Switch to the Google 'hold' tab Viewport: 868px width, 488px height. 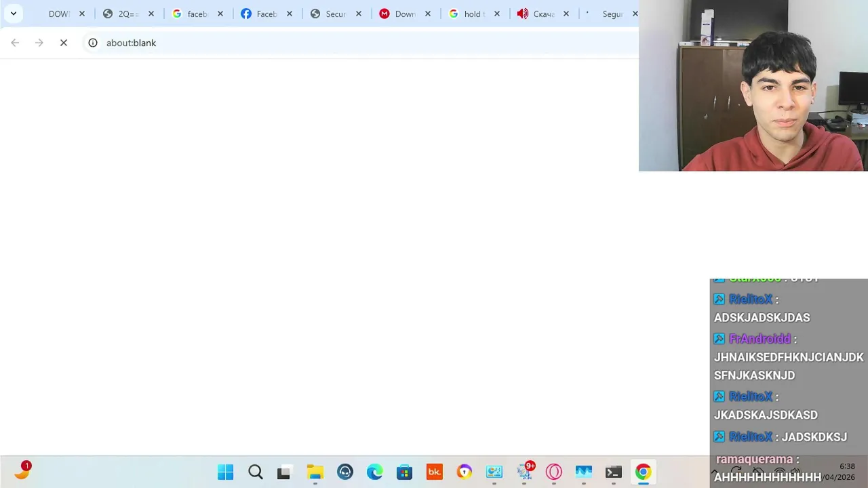[x=474, y=14]
